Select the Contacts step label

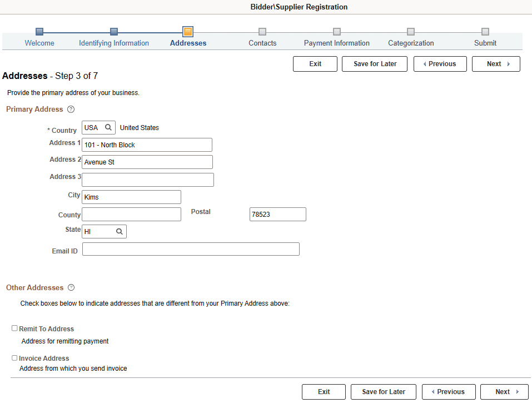pos(262,43)
